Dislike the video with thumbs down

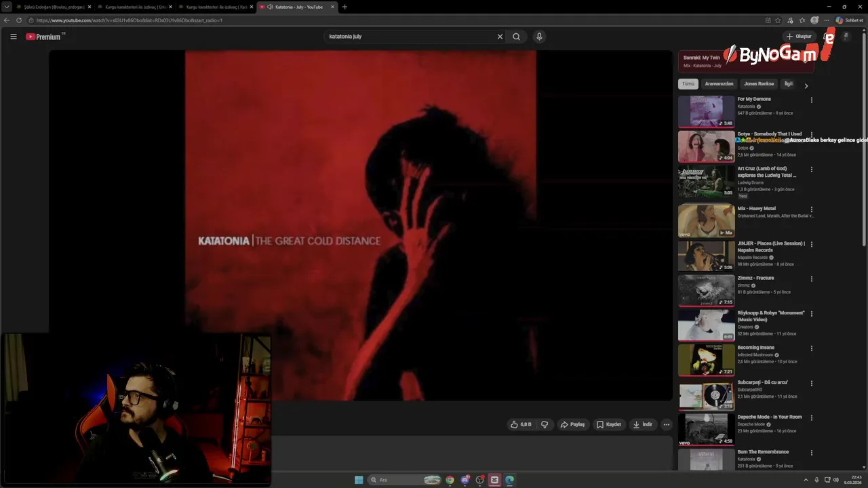pyautogui.click(x=544, y=424)
